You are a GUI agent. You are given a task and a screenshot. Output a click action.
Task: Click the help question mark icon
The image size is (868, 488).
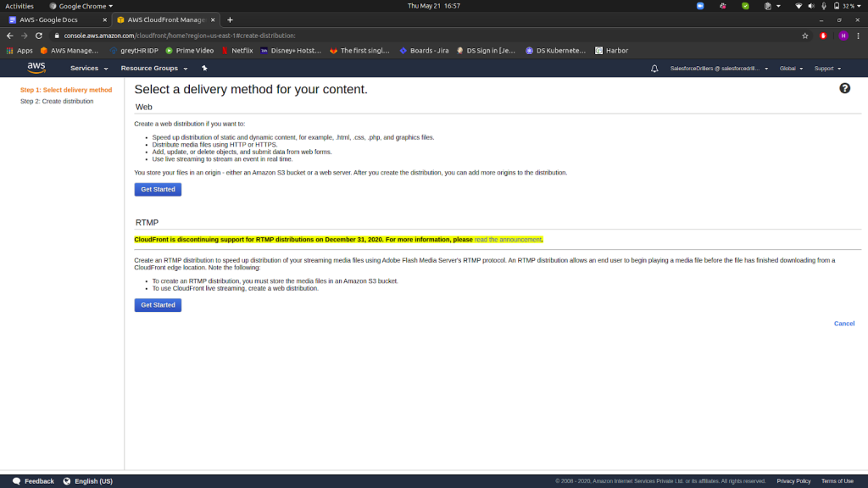[844, 88]
